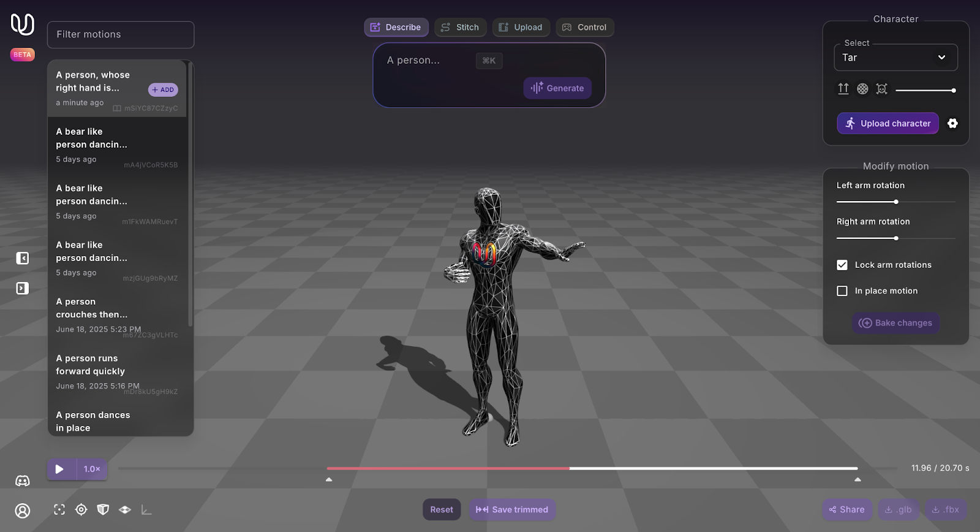This screenshot has width=980, height=532.
Task: Select motion 'A person runs forward quickly'
Action: click(x=117, y=372)
